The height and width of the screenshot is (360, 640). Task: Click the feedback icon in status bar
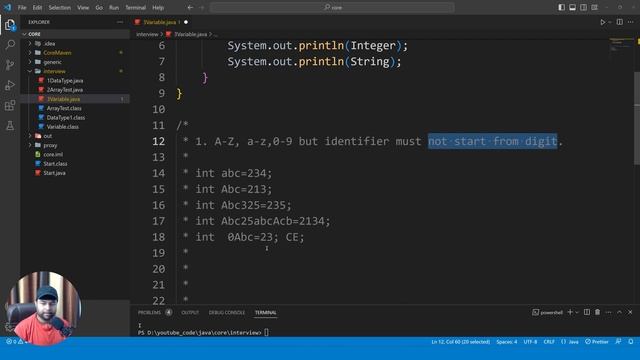(618, 342)
